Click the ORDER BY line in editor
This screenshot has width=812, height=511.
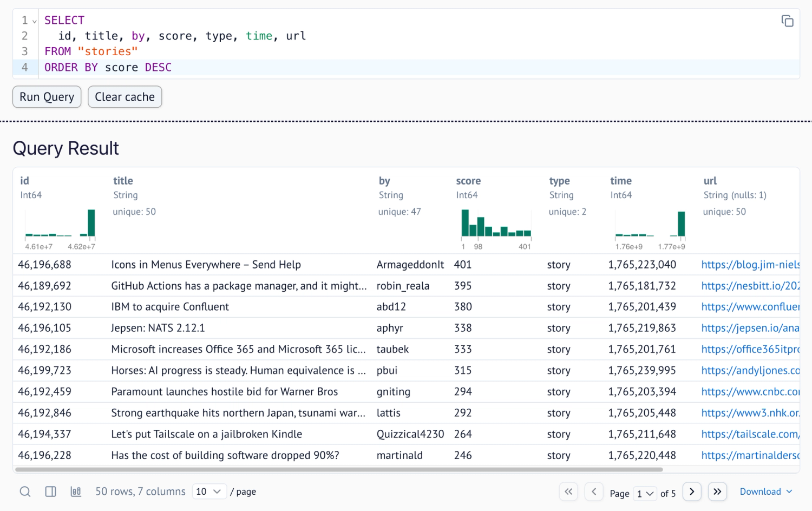click(x=108, y=67)
